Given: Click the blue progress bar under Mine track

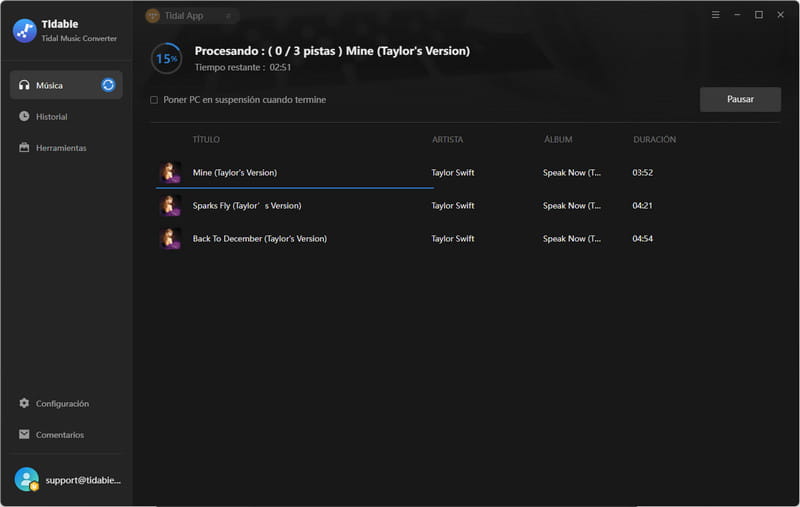Looking at the screenshot, I should tap(295, 188).
